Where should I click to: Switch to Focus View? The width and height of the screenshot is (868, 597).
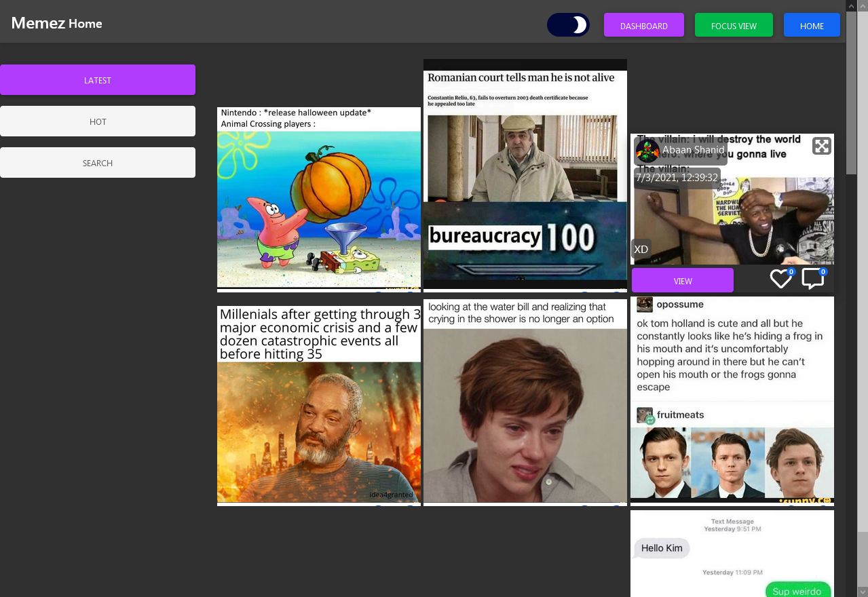(x=734, y=26)
